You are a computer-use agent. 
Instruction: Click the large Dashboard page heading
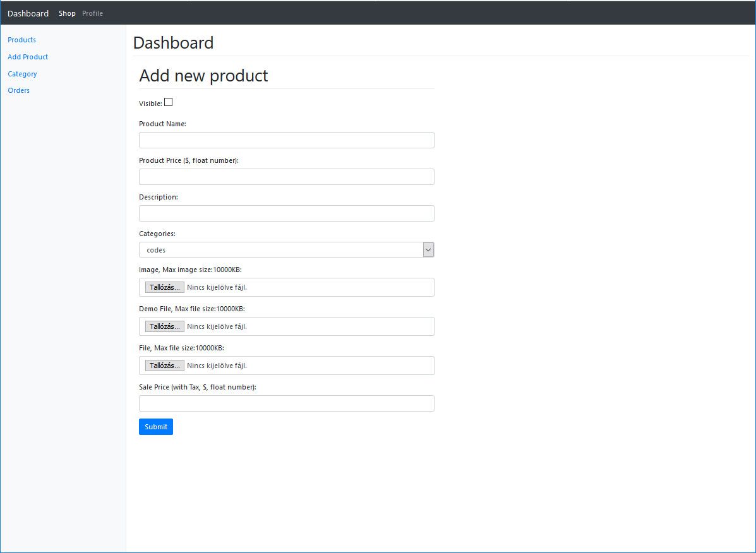[173, 43]
